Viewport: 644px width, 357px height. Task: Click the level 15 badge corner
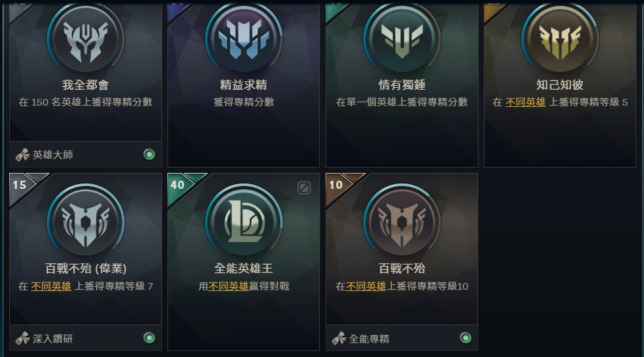click(x=20, y=185)
